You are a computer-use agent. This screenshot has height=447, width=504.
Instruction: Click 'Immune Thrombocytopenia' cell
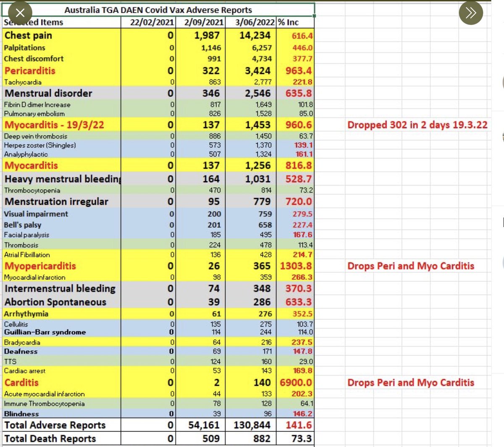click(45, 404)
